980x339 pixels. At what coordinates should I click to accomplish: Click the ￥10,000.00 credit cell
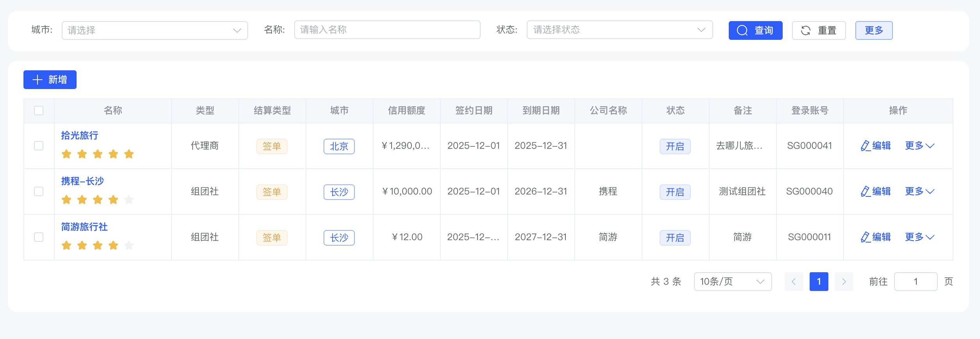tap(407, 191)
